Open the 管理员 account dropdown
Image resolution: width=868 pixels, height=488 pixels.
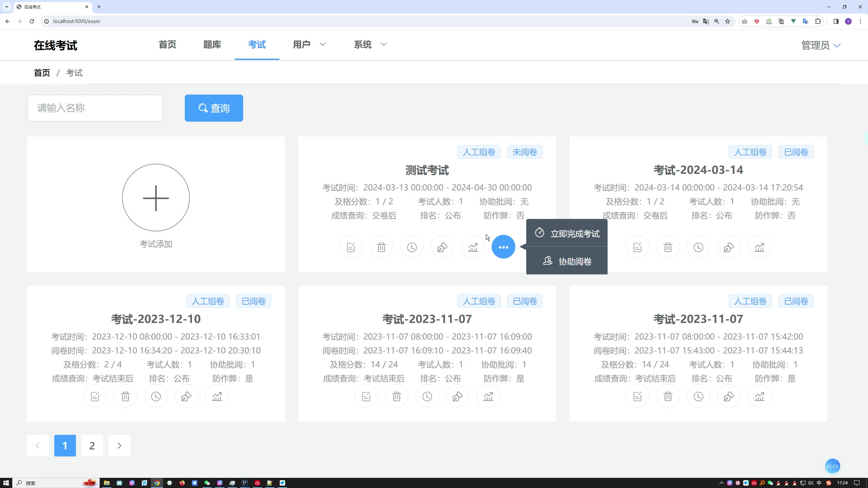tap(821, 45)
